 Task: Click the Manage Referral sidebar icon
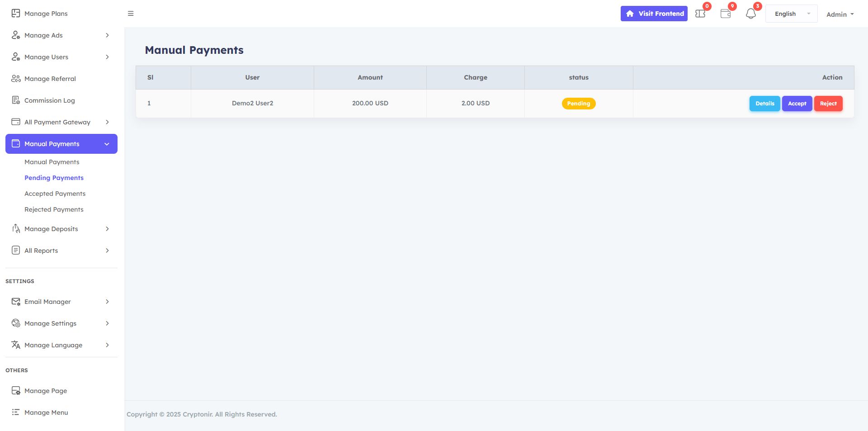point(16,79)
